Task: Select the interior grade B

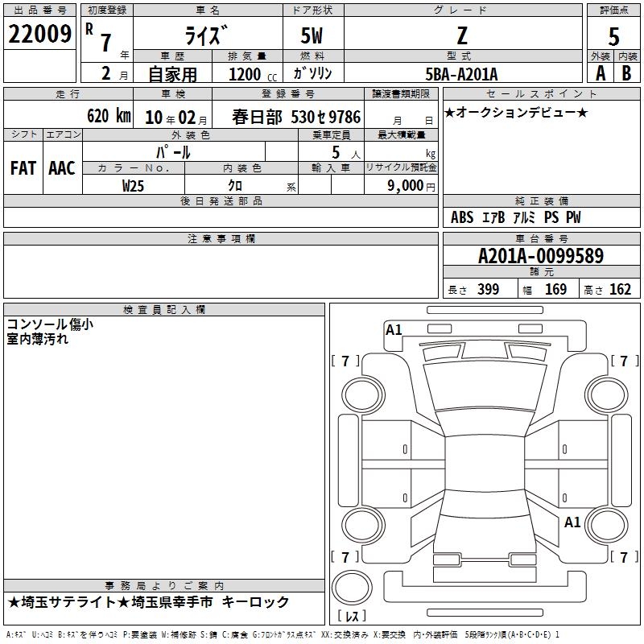Action: tap(626, 73)
